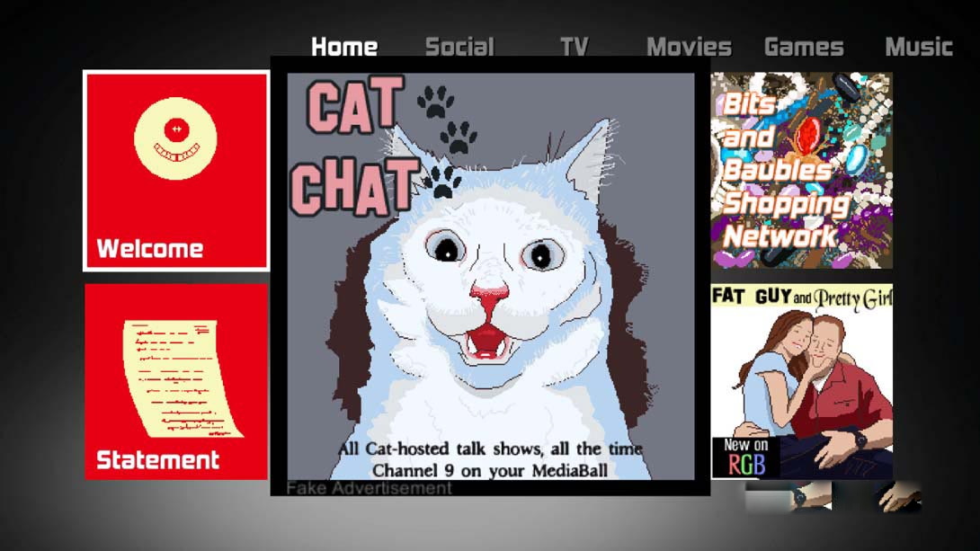
Task: Click the pink CAT CHAT title
Action: [355, 148]
